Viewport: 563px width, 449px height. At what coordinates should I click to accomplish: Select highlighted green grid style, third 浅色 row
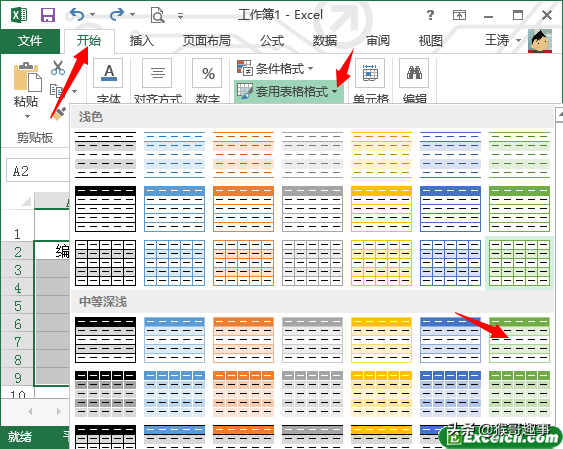point(519,263)
